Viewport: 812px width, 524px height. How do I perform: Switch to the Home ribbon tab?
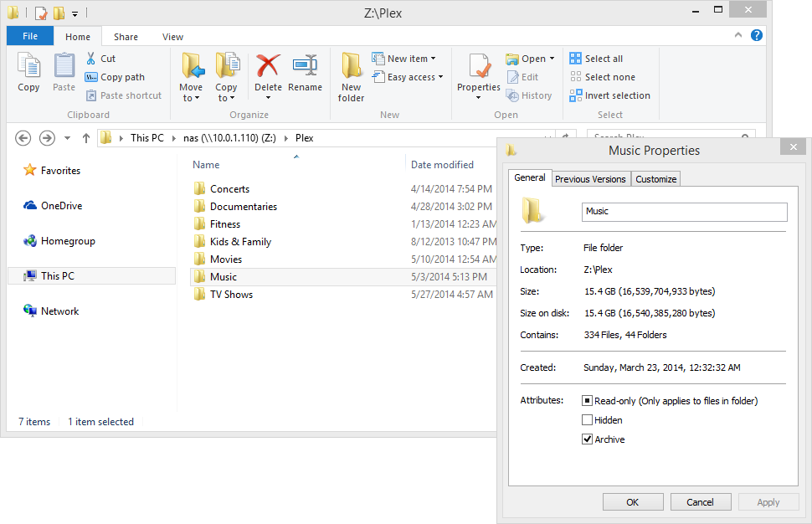78,37
